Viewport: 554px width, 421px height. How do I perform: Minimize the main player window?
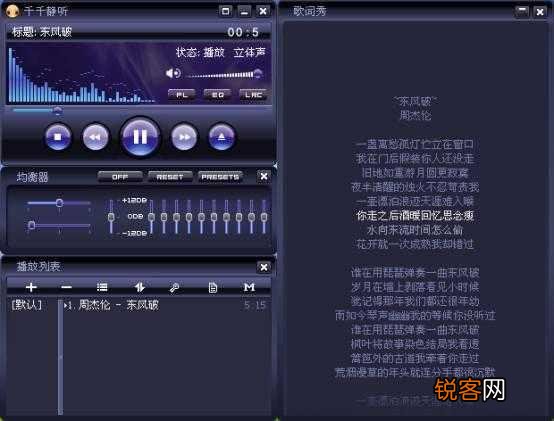tap(244, 11)
